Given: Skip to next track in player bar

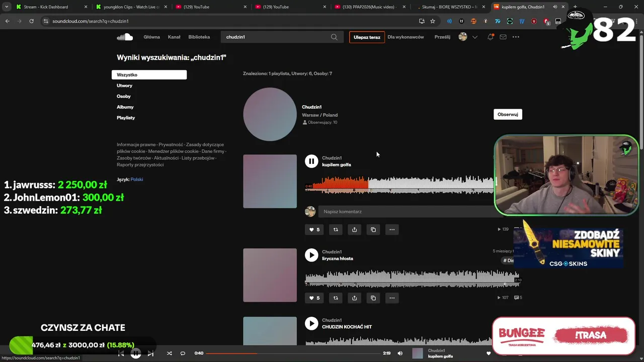Looking at the screenshot, I should pyautogui.click(x=150, y=353).
